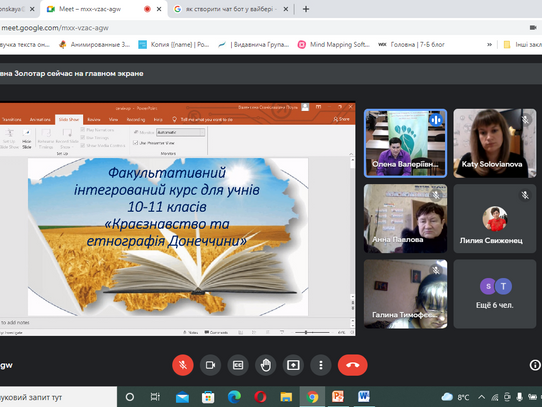Image resolution: width=542 pixels, height=407 pixels.
Task: Open a new browser tab
Action: pos(306,9)
